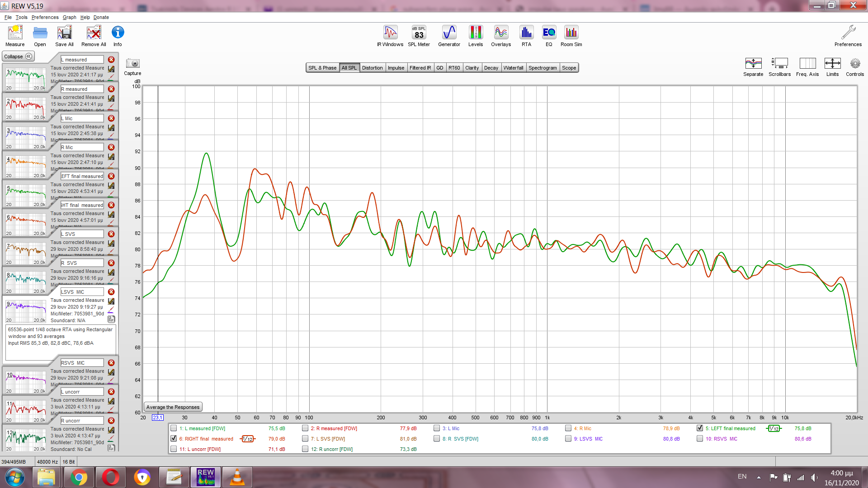Enable the L measured trace checkbox

click(x=174, y=428)
